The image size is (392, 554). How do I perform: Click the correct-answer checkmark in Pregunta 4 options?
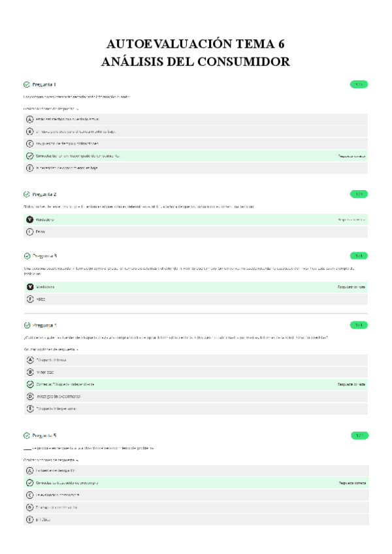[30, 384]
